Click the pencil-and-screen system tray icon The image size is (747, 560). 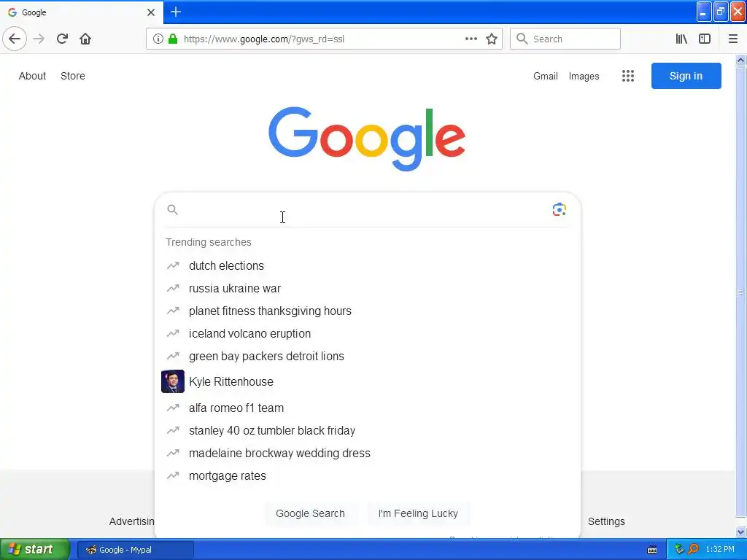pyautogui.click(x=679, y=550)
